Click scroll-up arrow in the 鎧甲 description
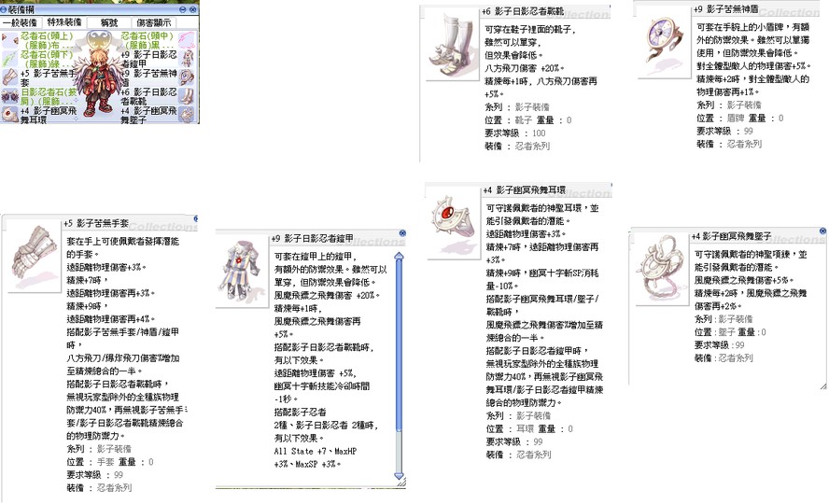829x504 pixels. point(400,256)
